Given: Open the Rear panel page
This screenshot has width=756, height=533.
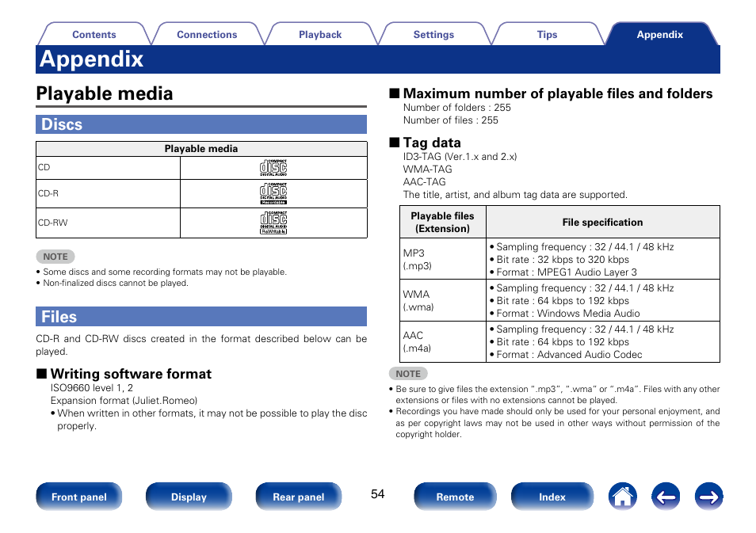Looking at the screenshot, I should point(299,497).
